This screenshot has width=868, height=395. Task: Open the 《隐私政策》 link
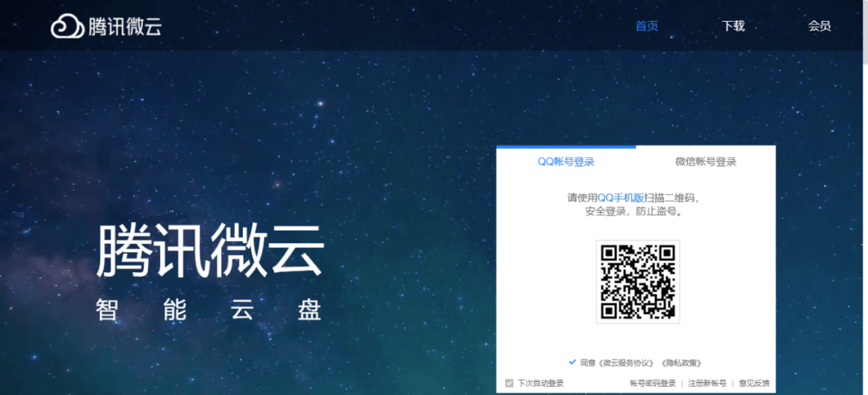click(x=682, y=363)
